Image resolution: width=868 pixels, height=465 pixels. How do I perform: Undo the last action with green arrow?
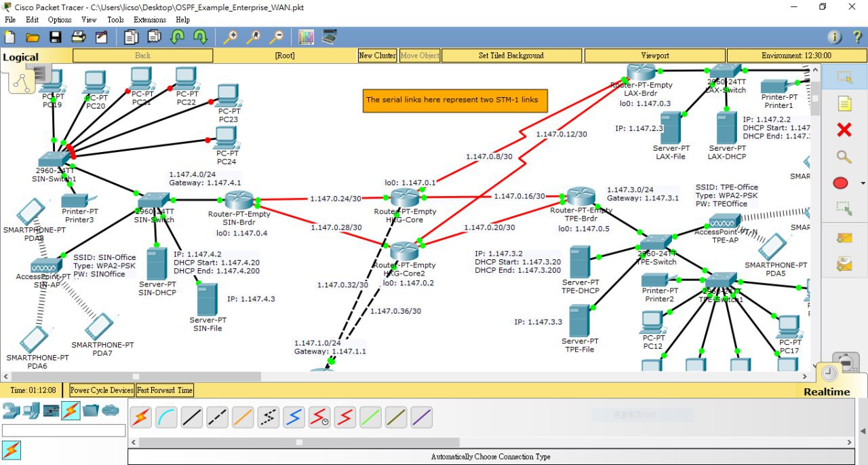coord(178,37)
